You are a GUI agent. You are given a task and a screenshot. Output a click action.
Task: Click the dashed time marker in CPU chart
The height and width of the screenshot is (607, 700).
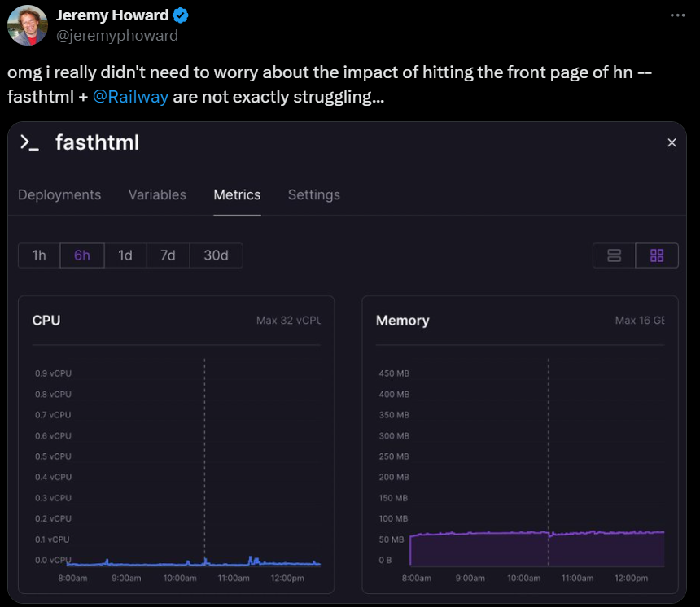[205, 460]
